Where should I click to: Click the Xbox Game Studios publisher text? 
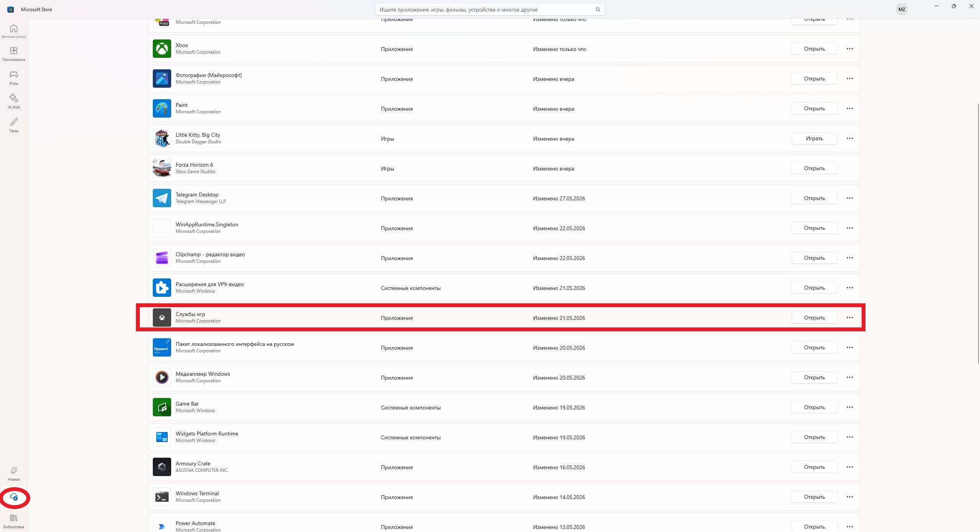click(195, 172)
